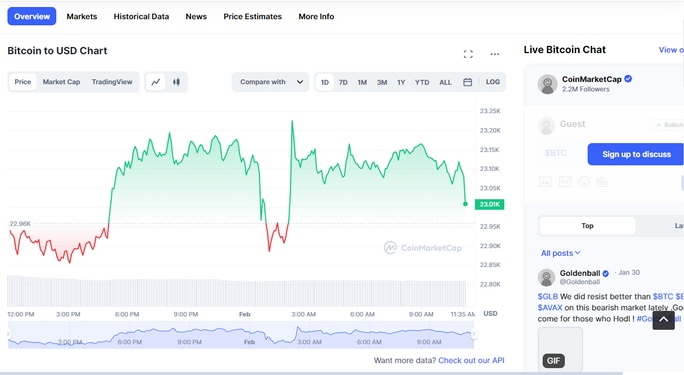684x375 pixels.
Task: Switch chart to Market Cap view
Action: [61, 82]
